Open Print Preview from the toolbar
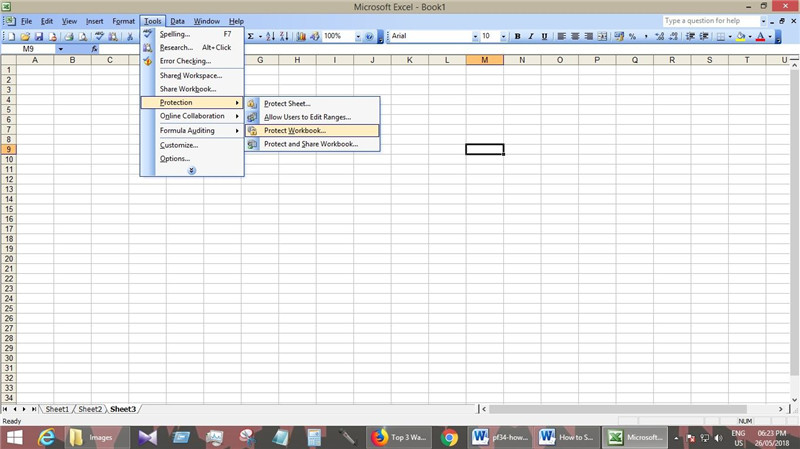 click(83, 36)
